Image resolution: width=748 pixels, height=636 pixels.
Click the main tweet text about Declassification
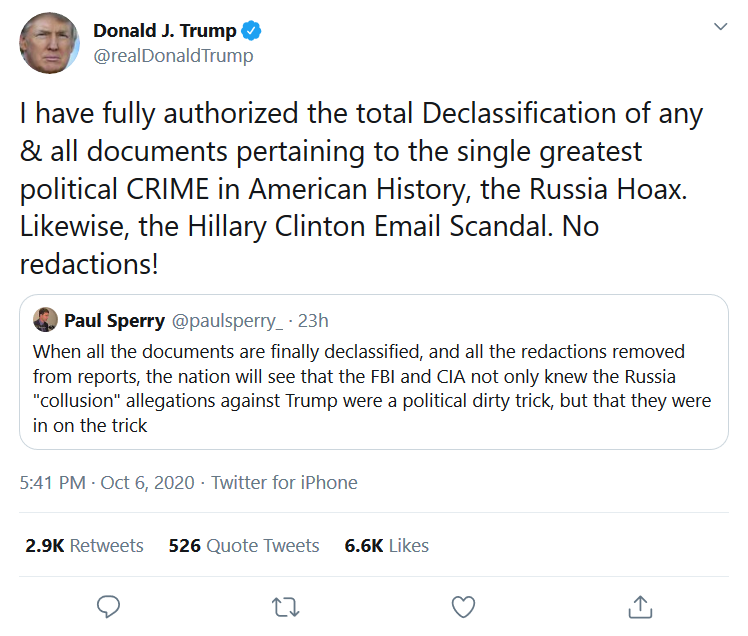tap(360, 185)
